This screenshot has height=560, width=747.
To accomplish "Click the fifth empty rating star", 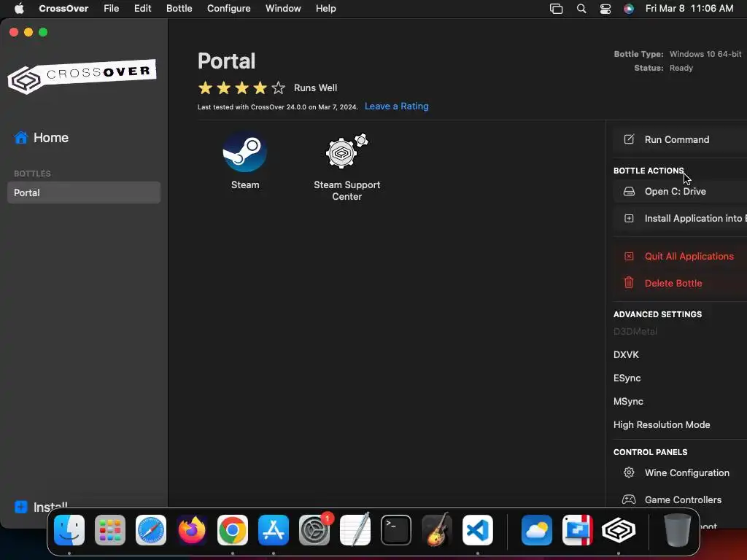I will coord(278,88).
